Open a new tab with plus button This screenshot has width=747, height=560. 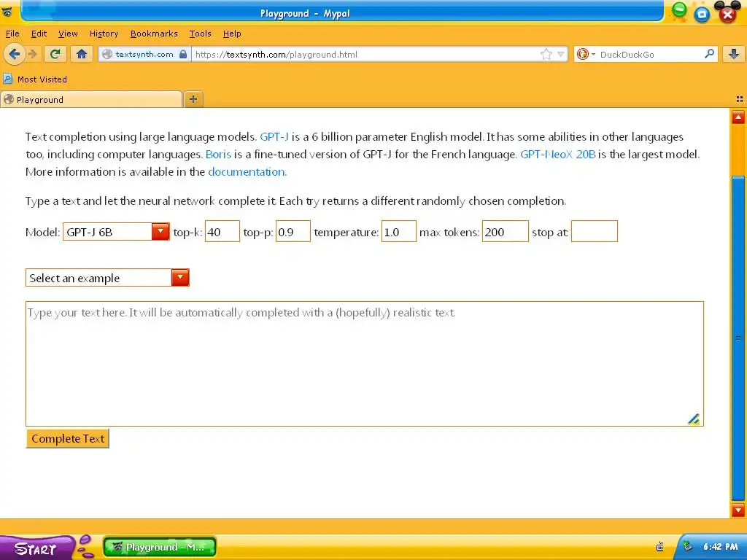(x=193, y=99)
